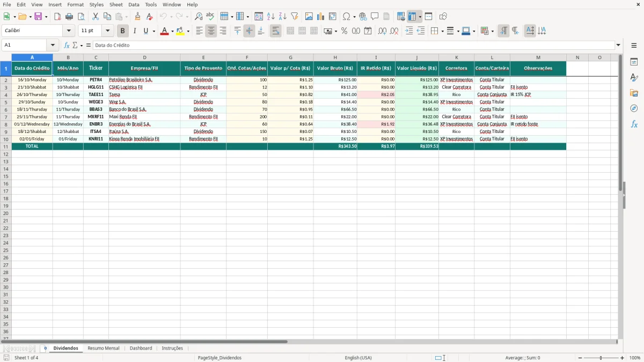Viewport: 644px width, 362px height.
Task: Format cells as percent
Action: (x=344, y=31)
